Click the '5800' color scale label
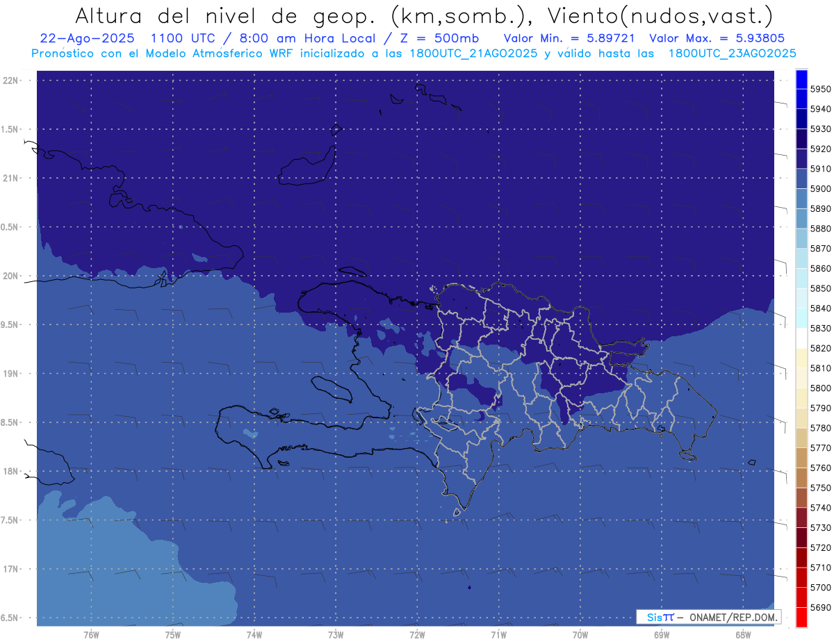This screenshot has height=644, width=834. (820, 388)
